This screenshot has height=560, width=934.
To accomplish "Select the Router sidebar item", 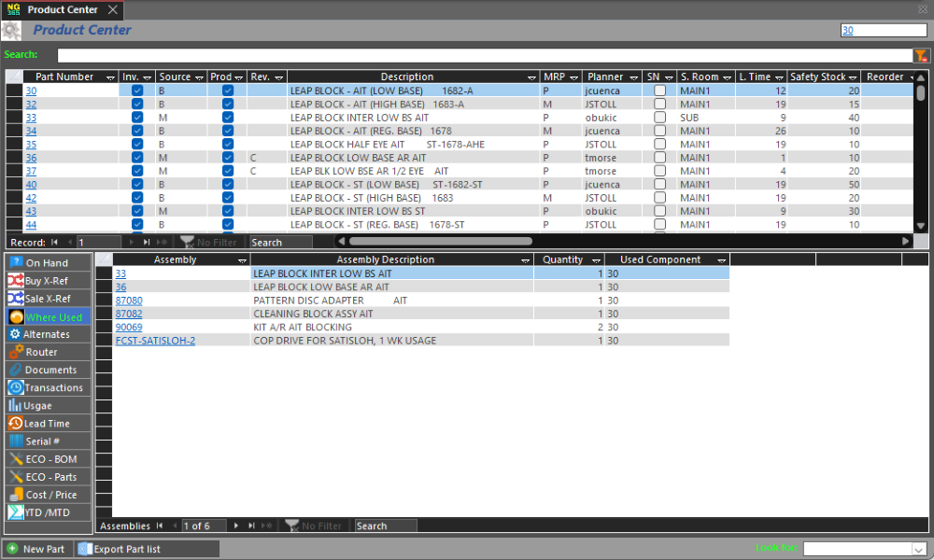I will 47,352.
